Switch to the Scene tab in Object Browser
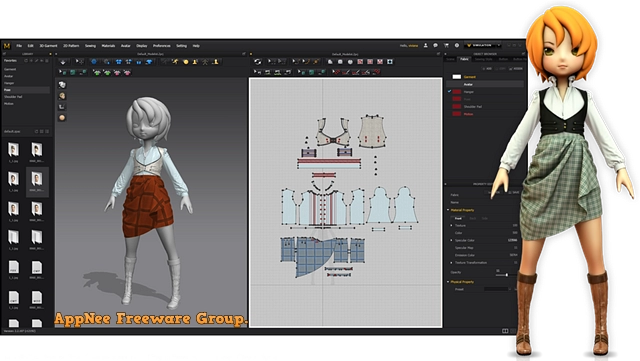This screenshot has width=640, height=361. tap(451, 59)
